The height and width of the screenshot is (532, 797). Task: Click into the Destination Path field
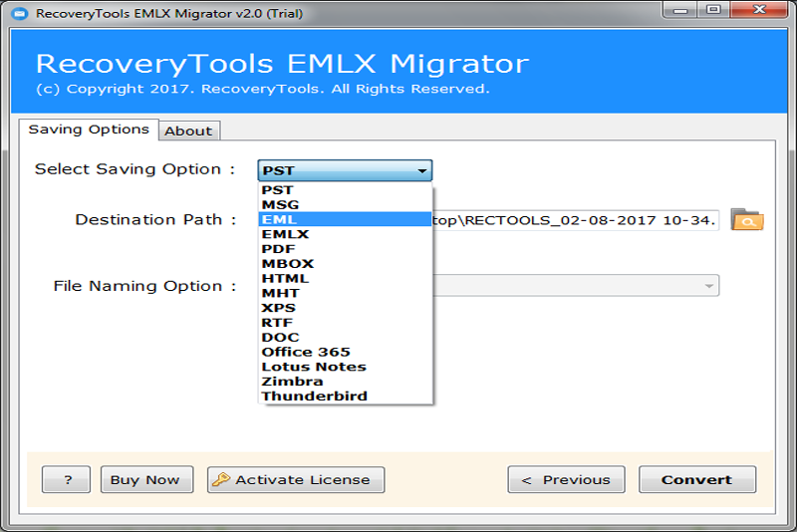pyautogui.click(x=576, y=220)
